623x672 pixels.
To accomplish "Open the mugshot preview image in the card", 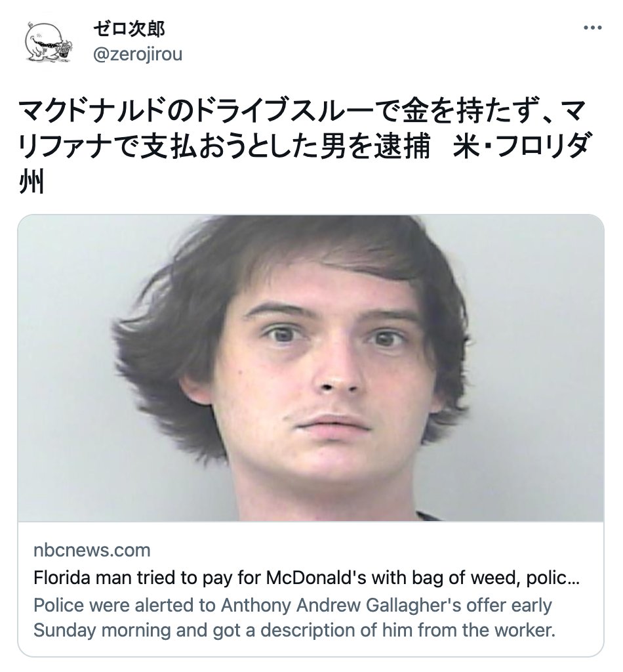I will (x=311, y=368).
